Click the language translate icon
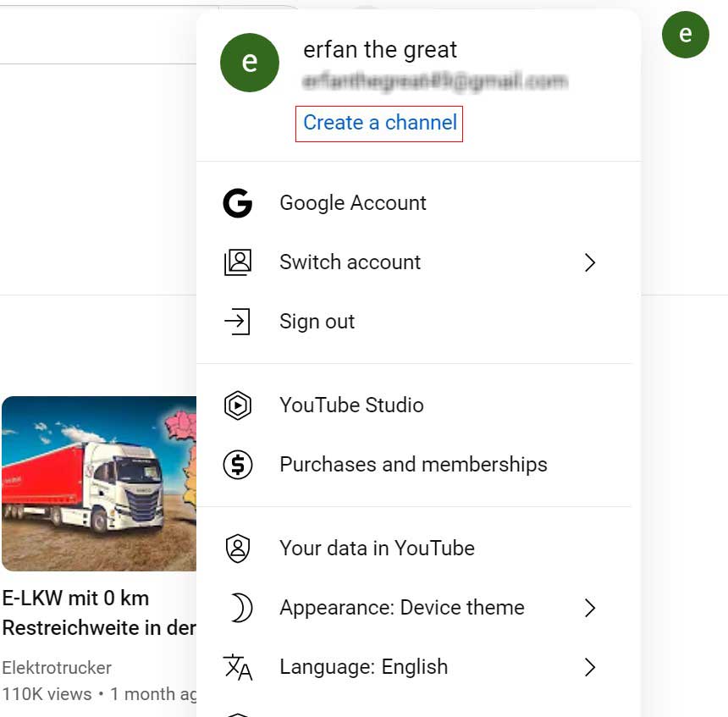This screenshot has width=728, height=717. tap(238, 667)
